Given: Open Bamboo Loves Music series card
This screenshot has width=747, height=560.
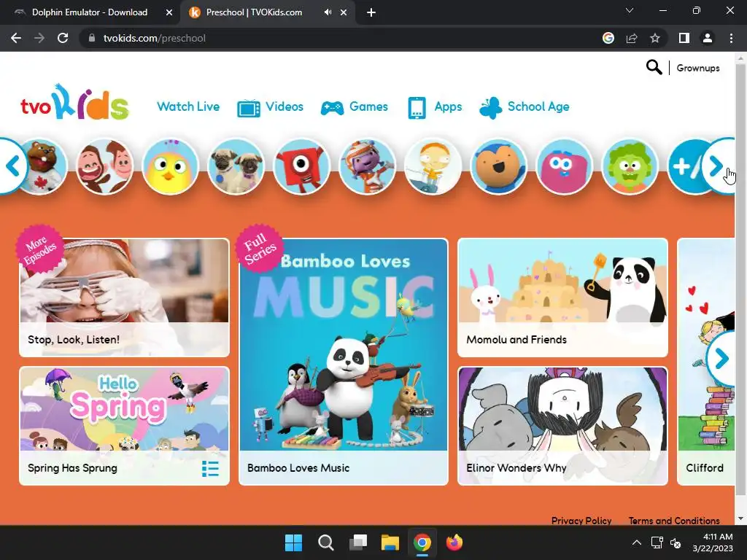Looking at the screenshot, I should [344, 362].
